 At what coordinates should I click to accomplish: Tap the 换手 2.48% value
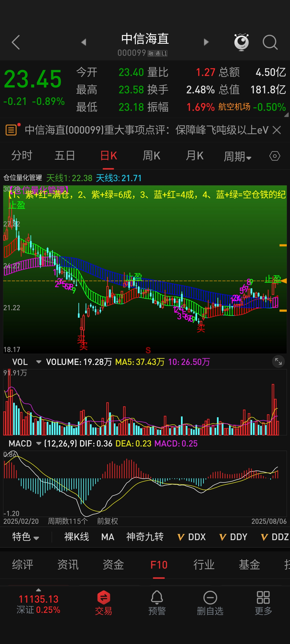(x=200, y=90)
